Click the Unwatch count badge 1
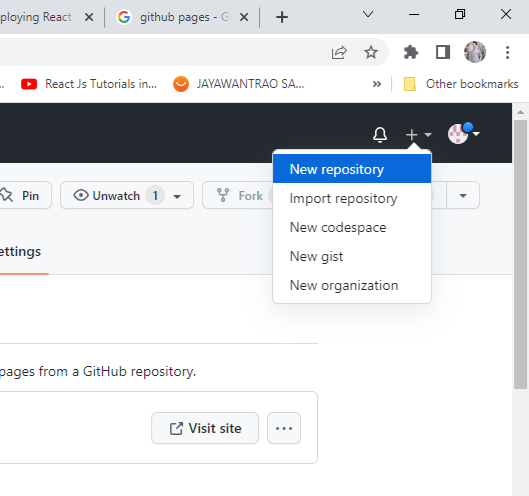529x496 pixels. click(x=155, y=195)
